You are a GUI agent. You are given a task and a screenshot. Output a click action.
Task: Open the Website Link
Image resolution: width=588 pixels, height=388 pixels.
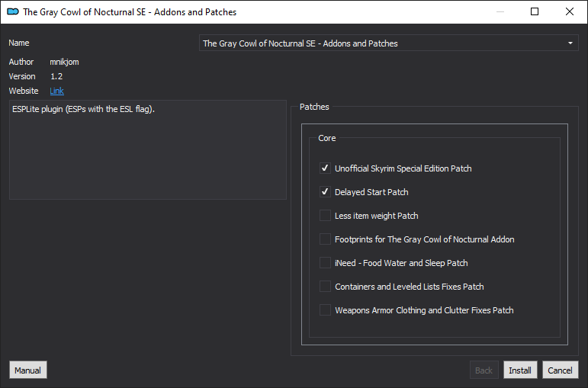56,91
